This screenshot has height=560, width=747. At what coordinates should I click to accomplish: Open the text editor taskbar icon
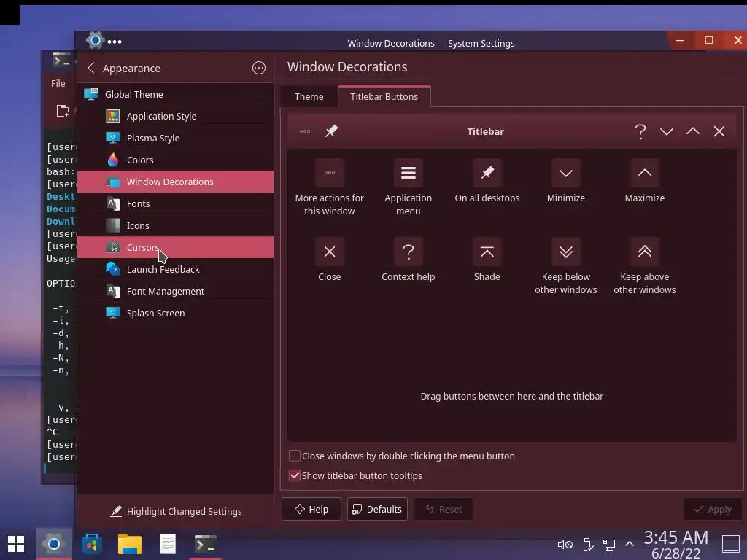tap(168, 544)
